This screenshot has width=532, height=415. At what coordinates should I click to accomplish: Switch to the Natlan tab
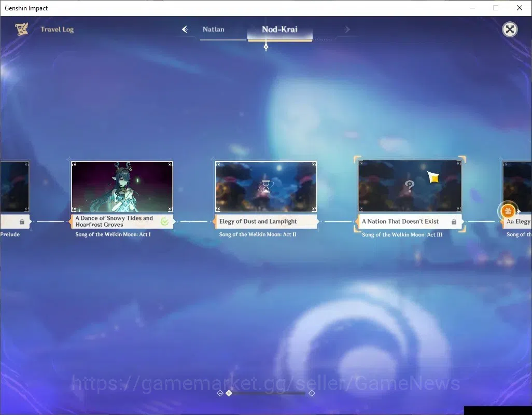[x=214, y=30]
